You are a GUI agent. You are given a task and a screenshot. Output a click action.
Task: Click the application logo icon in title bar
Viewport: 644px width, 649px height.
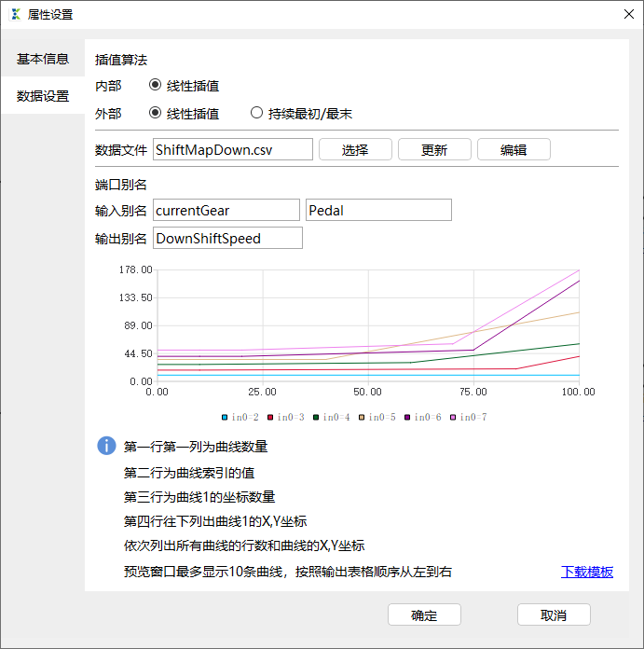(x=16, y=14)
